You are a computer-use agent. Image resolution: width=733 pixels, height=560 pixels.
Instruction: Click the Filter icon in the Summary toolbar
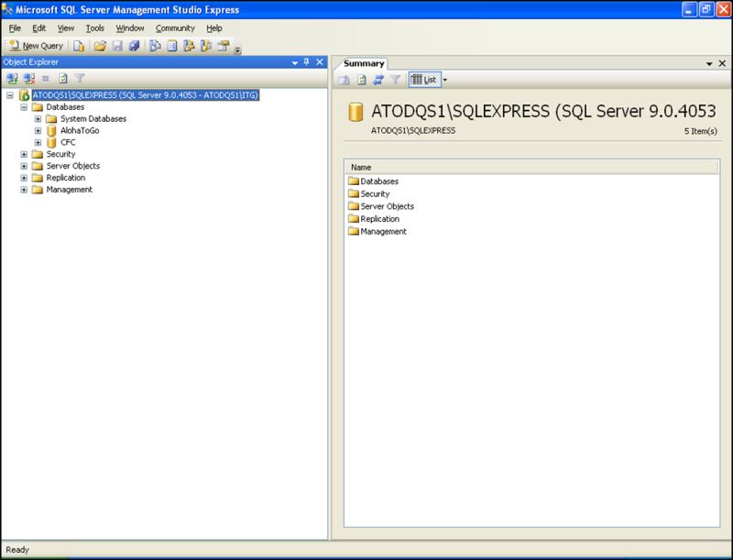[395, 80]
